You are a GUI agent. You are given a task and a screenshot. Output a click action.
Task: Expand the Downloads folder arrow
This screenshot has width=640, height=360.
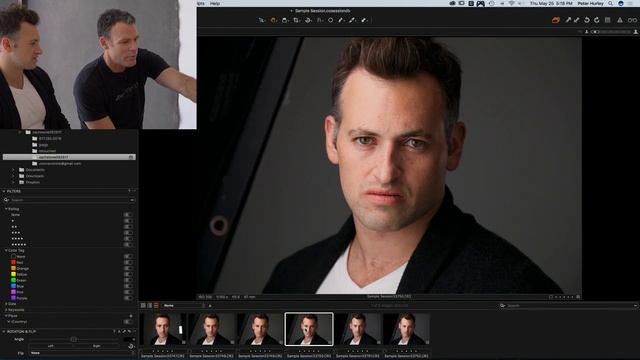pyautogui.click(x=13, y=176)
